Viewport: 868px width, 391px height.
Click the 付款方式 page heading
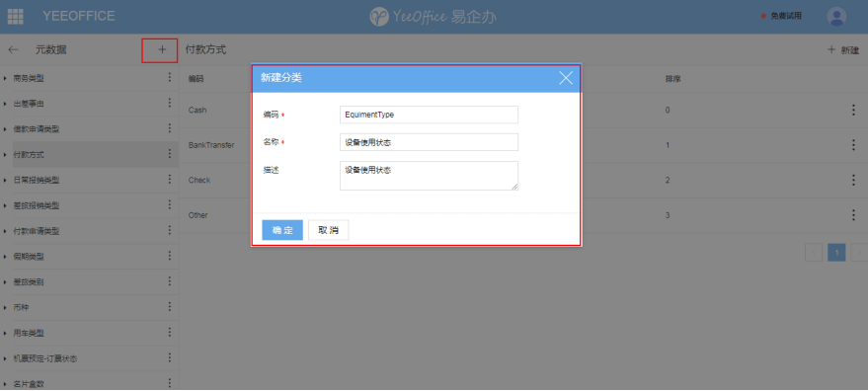(x=206, y=49)
